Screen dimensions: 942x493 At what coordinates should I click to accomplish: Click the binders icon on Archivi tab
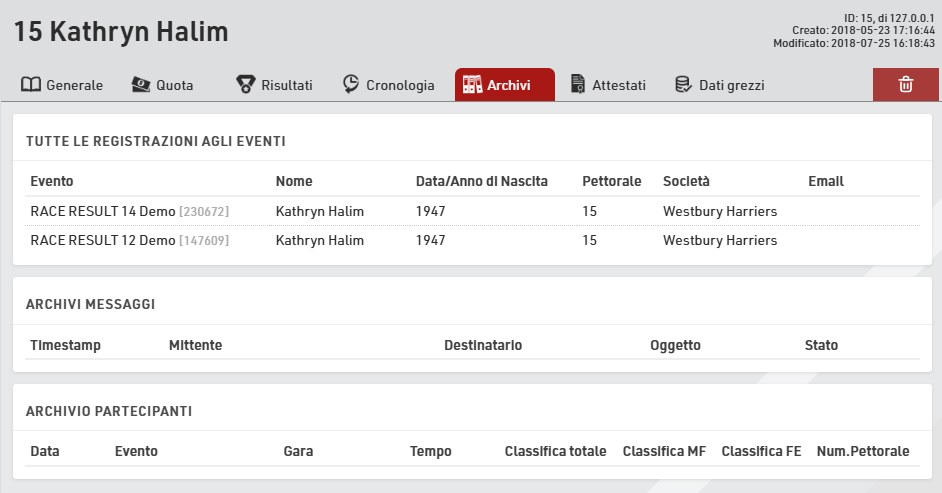click(x=472, y=85)
